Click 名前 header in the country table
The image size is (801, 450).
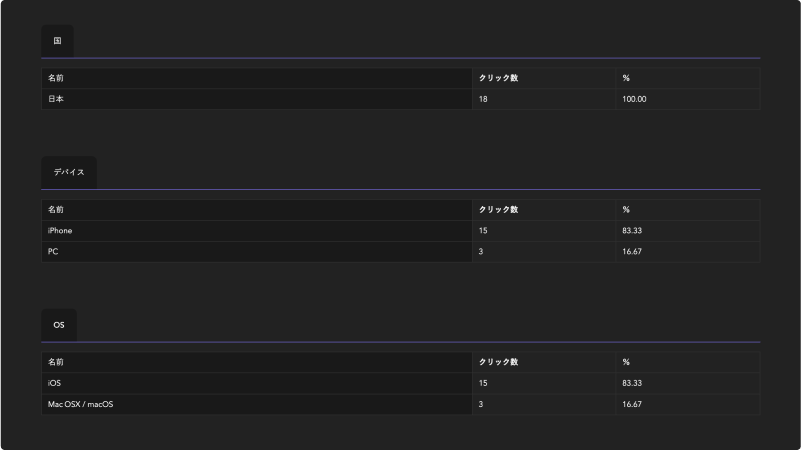pos(56,78)
